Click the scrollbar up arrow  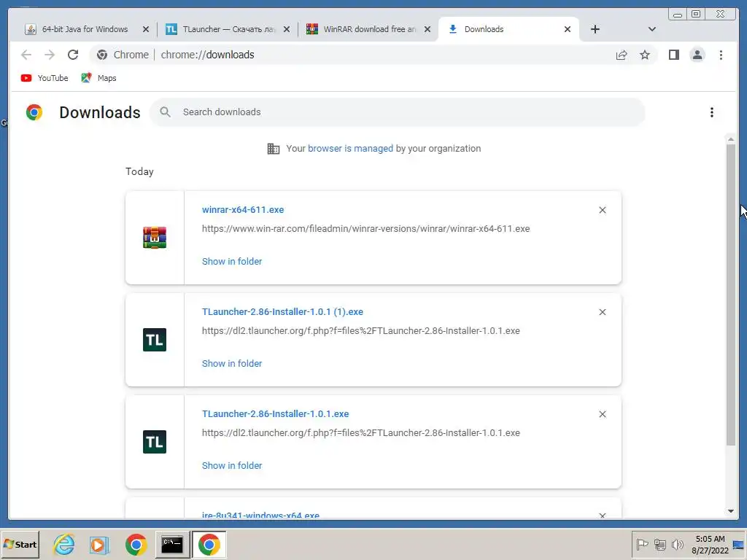tap(731, 139)
